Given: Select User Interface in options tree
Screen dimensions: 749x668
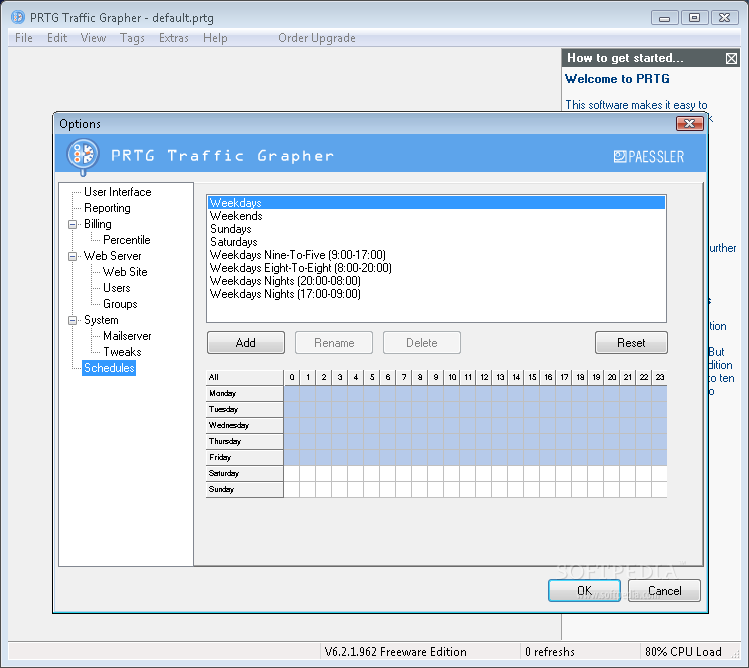Looking at the screenshot, I should click(118, 192).
